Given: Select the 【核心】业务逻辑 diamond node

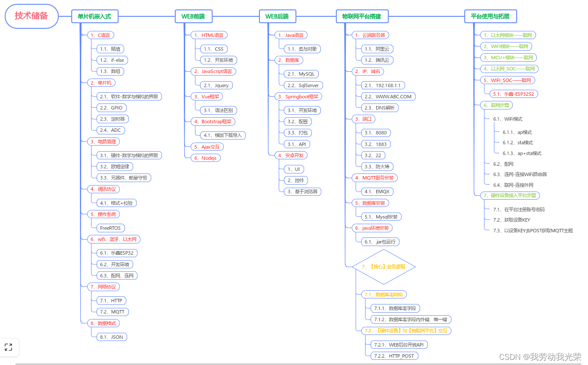Looking at the screenshot, I should coord(384,266).
